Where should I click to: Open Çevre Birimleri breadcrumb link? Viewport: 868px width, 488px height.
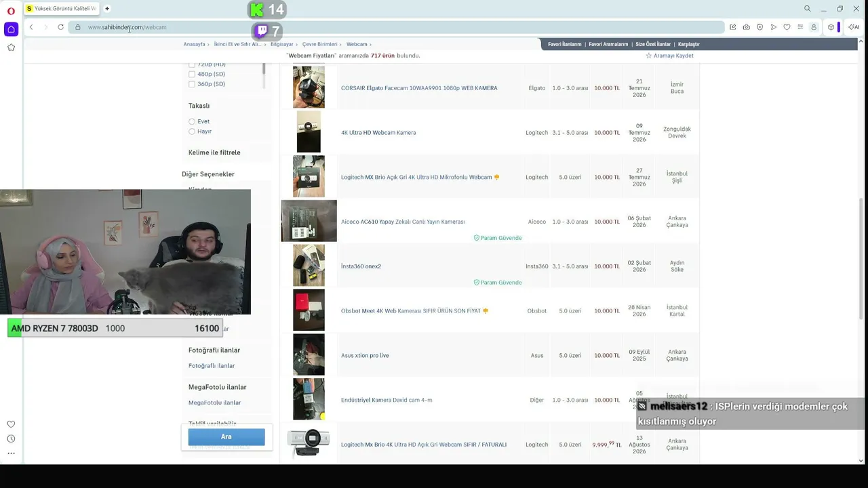coord(319,44)
